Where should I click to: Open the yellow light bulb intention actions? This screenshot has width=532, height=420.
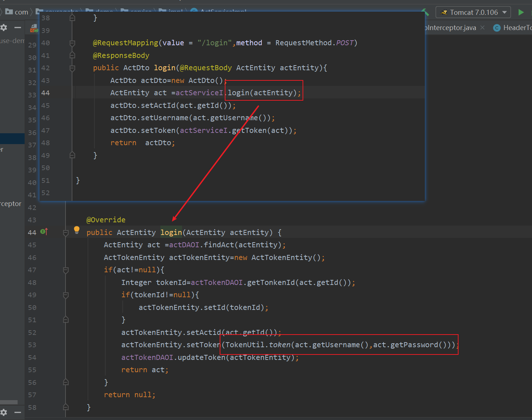(77, 230)
